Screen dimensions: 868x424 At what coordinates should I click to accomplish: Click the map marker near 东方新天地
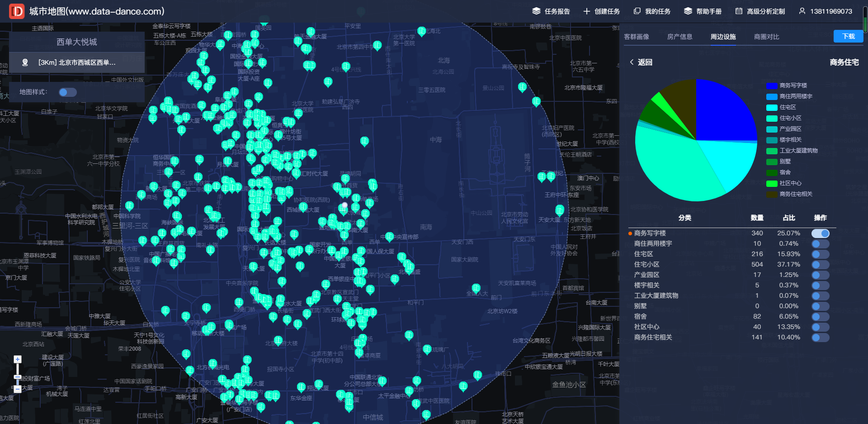point(560,210)
